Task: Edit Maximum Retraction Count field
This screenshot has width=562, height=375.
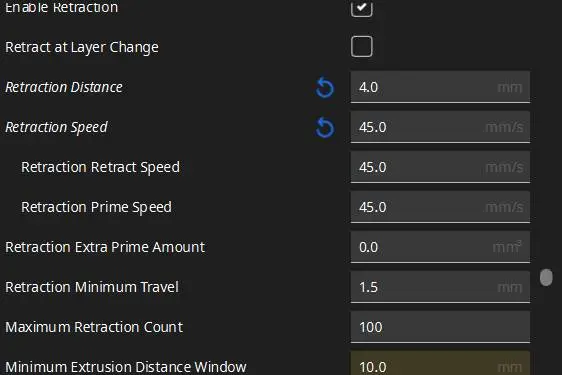Action: point(440,327)
